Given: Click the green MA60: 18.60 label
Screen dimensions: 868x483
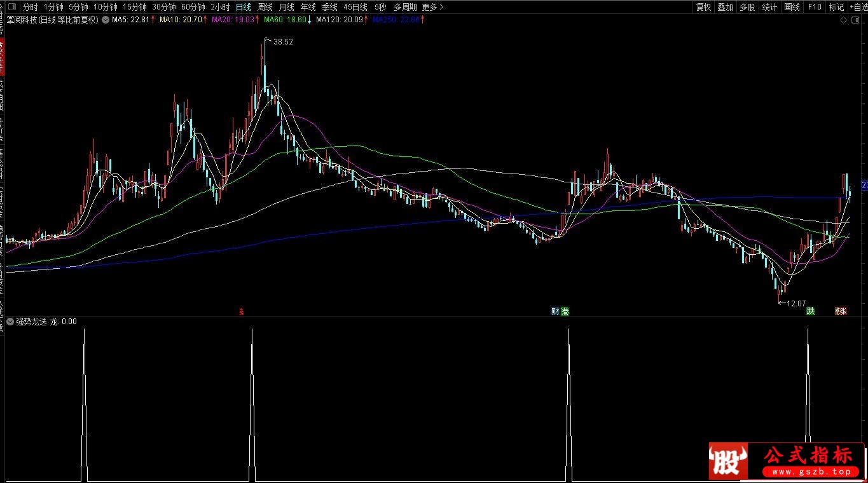Looking at the screenshot, I should (x=286, y=20).
